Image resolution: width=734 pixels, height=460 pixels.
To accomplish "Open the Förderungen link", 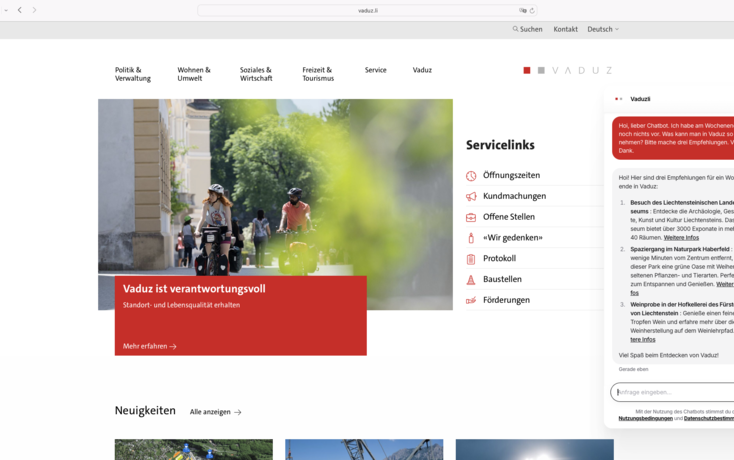I will (506, 299).
